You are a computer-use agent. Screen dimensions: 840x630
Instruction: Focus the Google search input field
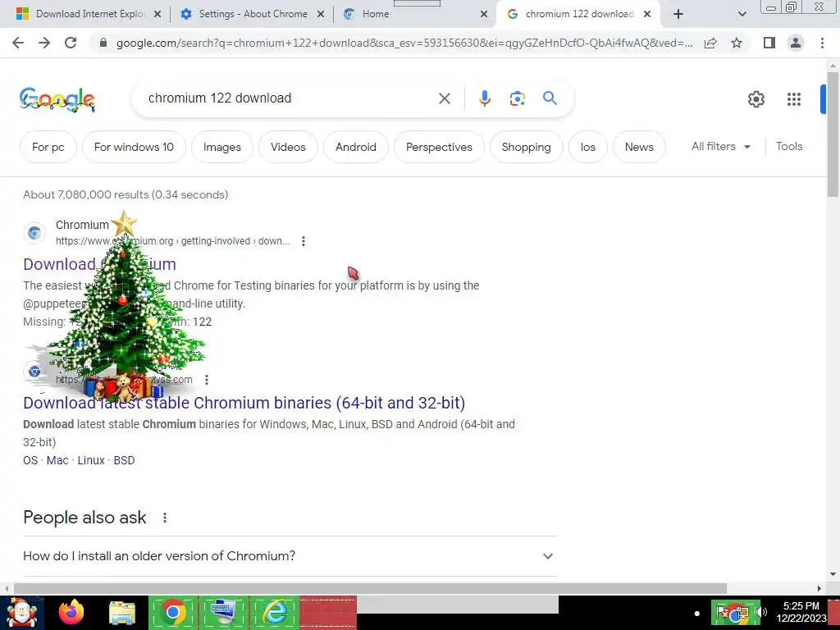(x=290, y=98)
